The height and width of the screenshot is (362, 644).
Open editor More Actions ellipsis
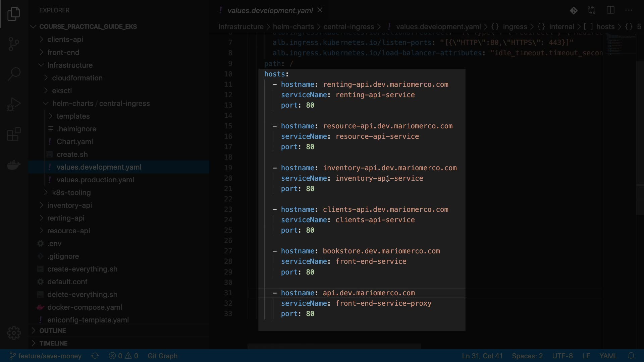click(x=629, y=10)
